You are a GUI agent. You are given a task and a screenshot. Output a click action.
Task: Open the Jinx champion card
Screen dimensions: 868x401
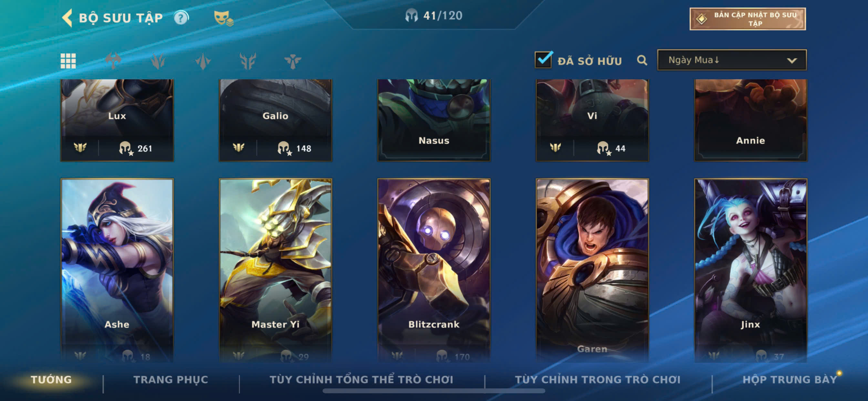click(x=750, y=270)
